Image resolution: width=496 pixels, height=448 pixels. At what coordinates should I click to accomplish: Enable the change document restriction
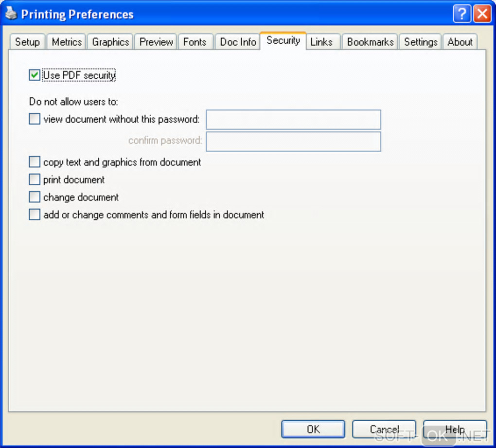35,197
